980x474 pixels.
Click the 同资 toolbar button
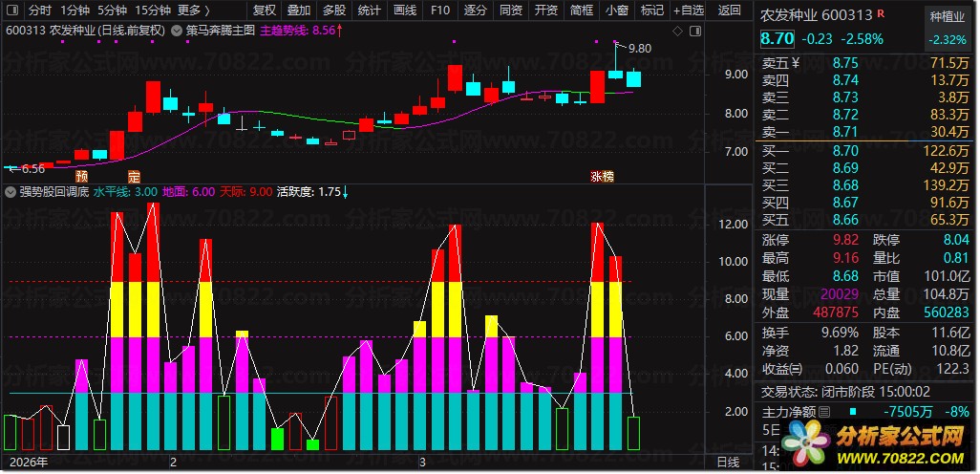click(x=511, y=10)
